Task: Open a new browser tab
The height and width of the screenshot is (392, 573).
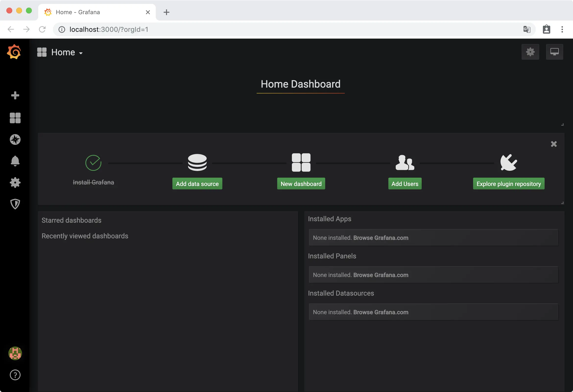Action: (167, 12)
